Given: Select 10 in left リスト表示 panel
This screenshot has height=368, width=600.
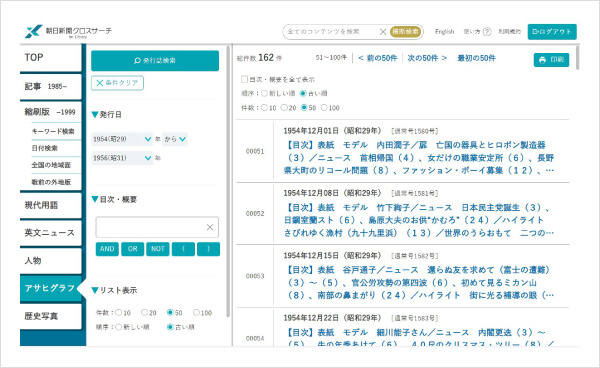Looking at the screenshot, I should click(119, 313).
